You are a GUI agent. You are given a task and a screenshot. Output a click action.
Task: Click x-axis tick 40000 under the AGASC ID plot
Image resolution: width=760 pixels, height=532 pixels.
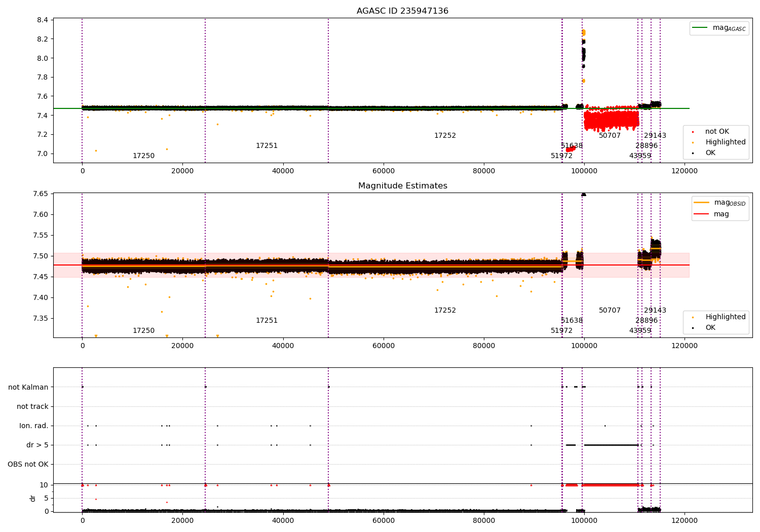pyautogui.click(x=283, y=171)
